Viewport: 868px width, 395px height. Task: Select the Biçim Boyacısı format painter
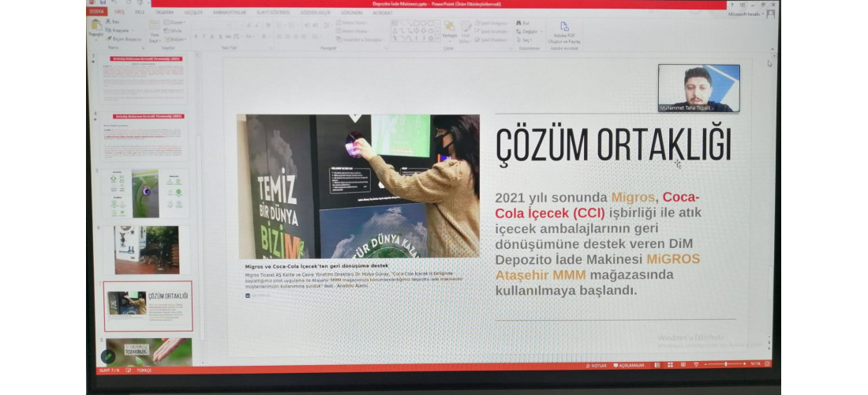click(125, 38)
